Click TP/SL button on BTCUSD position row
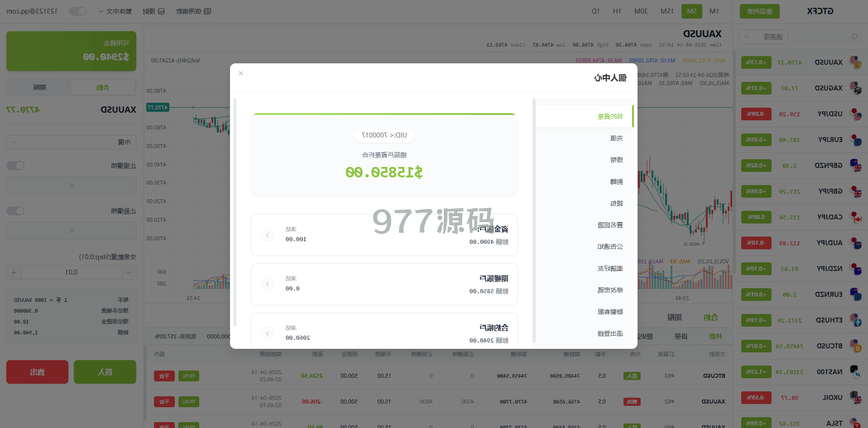The width and height of the screenshot is (868, 428). (x=189, y=376)
